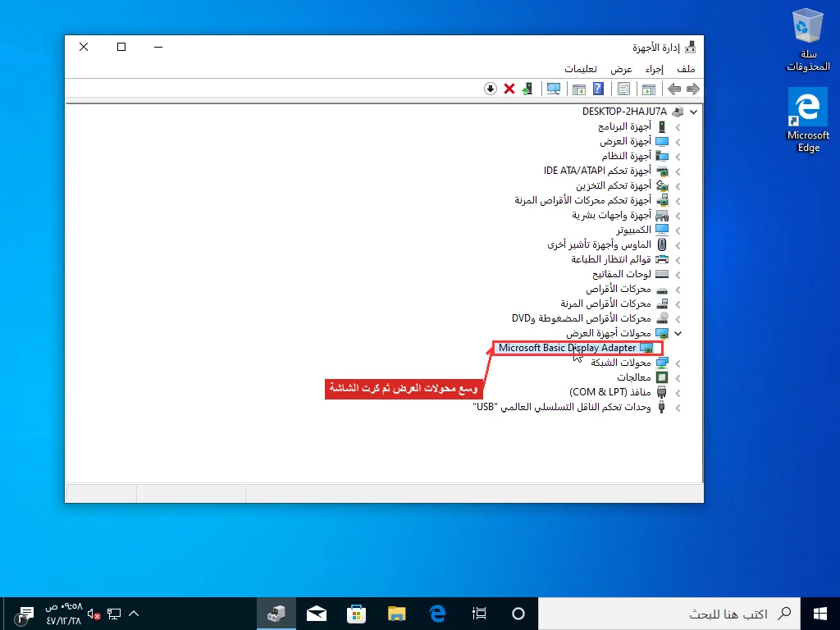Click the taskbar search box
This screenshot has width=840, height=630.
669,614
